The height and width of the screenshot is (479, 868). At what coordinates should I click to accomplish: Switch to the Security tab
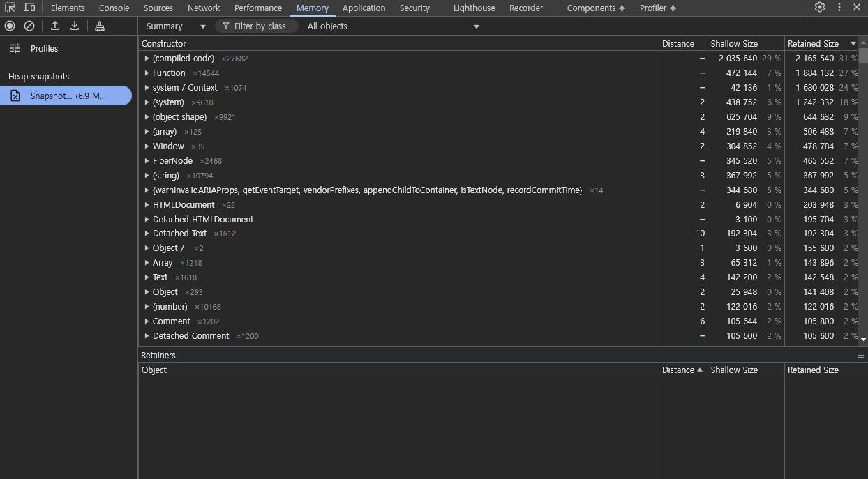[x=414, y=8]
